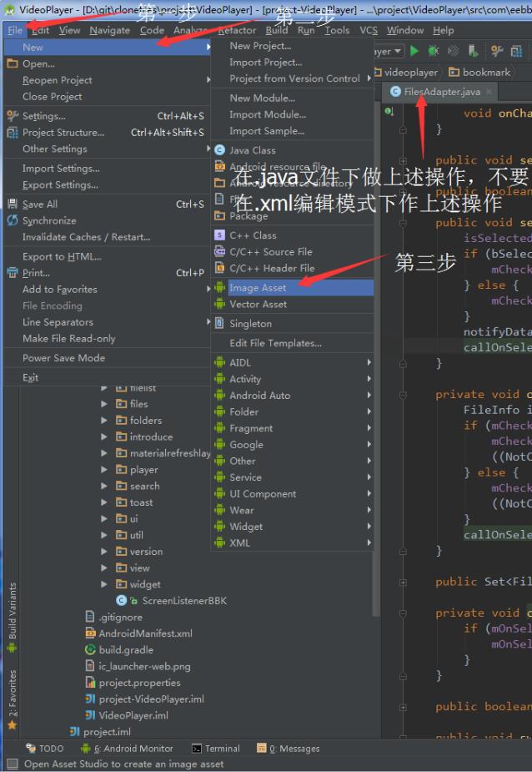The height and width of the screenshot is (772, 532).
Task: Click the override gutter icon beside onCha
Action: click(389, 112)
